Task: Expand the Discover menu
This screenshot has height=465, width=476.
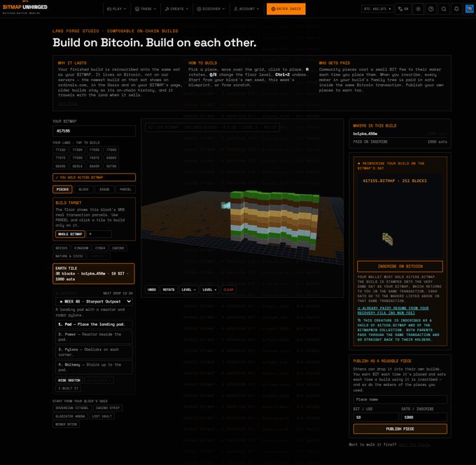Action: [x=211, y=9]
